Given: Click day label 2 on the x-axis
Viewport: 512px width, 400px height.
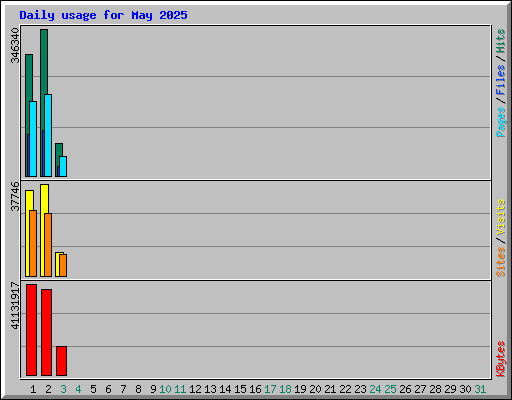Looking at the screenshot, I should click(x=48, y=389).
